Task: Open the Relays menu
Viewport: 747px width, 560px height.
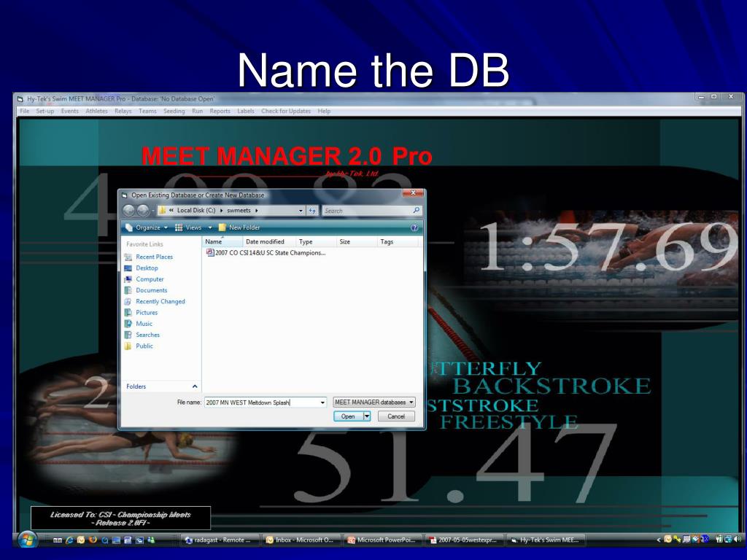Action: point(123,111)
